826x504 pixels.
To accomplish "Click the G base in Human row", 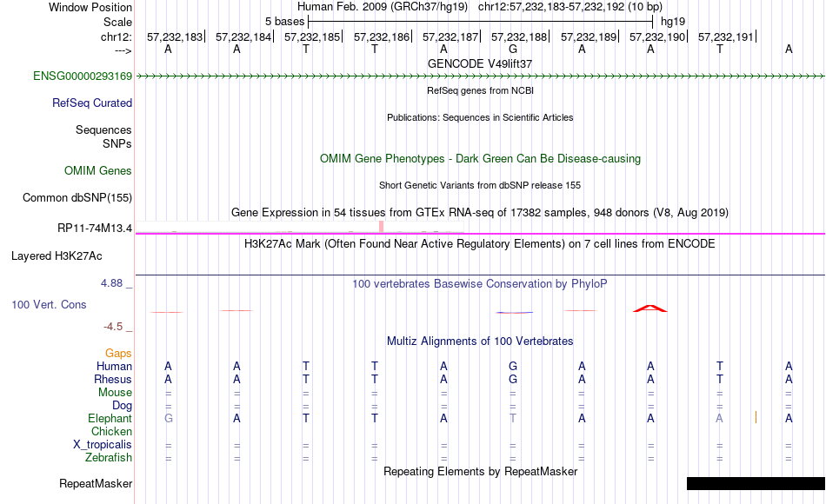I will 513,367.
